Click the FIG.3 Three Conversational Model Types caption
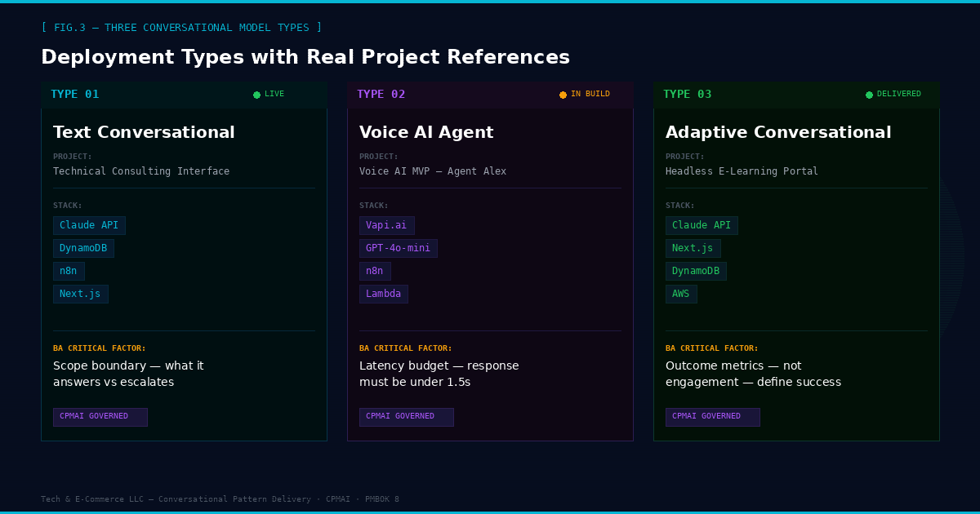980x514 pixels. click(181, 28)
